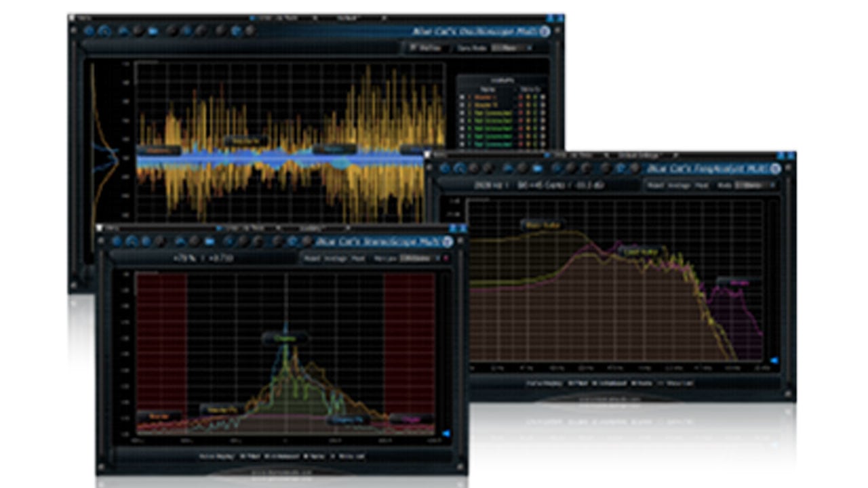Select purple curve label in StereoScope graph
Screen dimensions: 868x488
pos(410,419)
